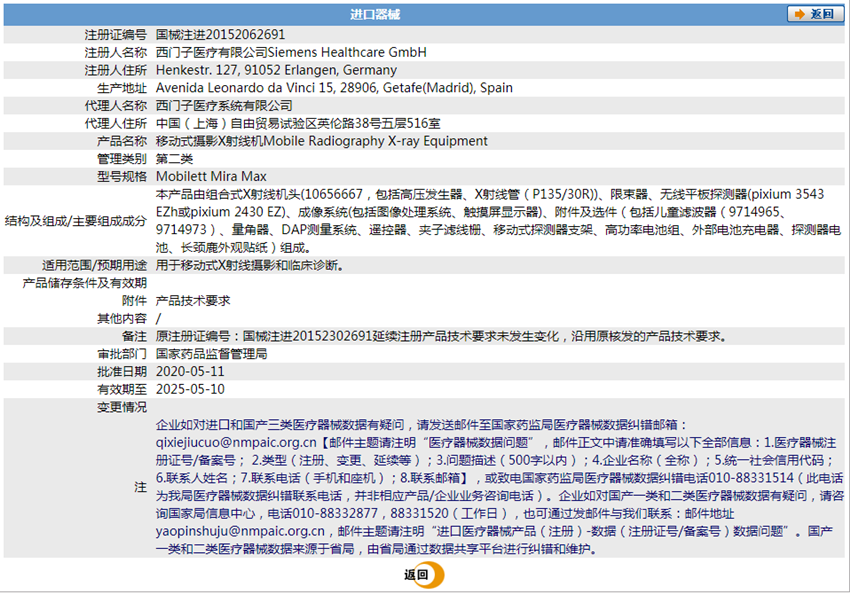This screenshot has width=850, height=594.
Task: Select product name 移动式摄影X射线机Mobile Radiography X-ray Equipment
Action: pos(321,141)
